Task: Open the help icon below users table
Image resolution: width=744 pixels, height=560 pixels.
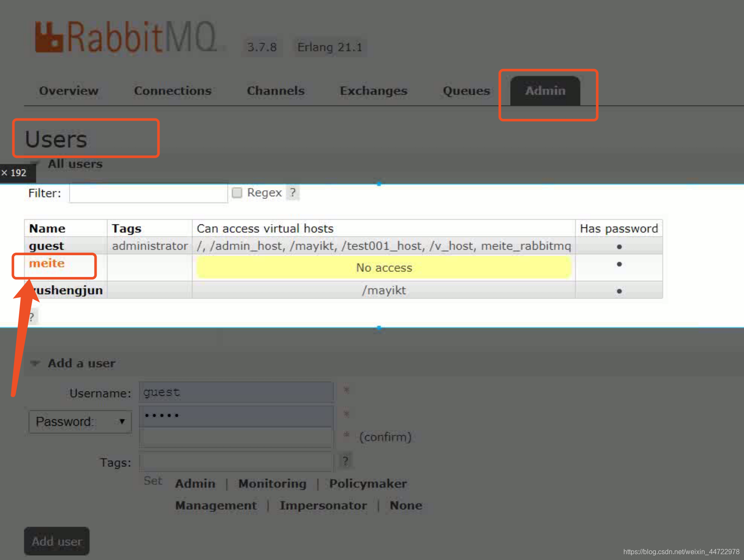Action: coord(32,317)
